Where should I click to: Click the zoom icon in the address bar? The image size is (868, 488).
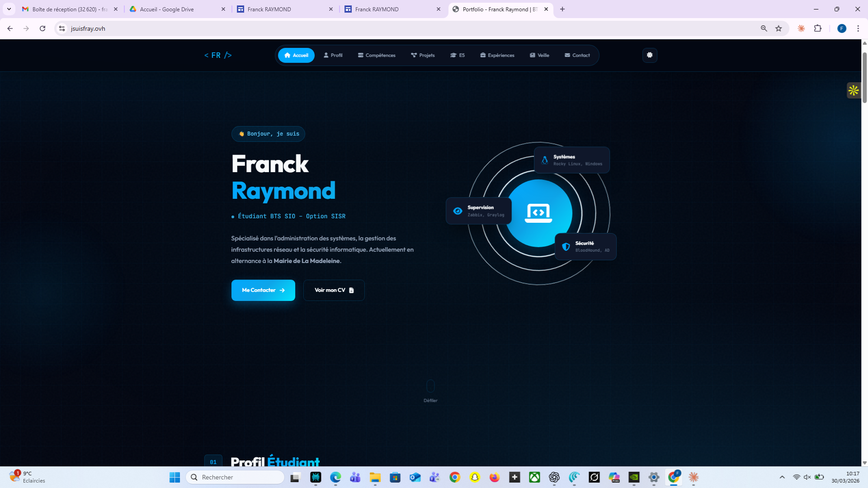[x=763, y=28]
